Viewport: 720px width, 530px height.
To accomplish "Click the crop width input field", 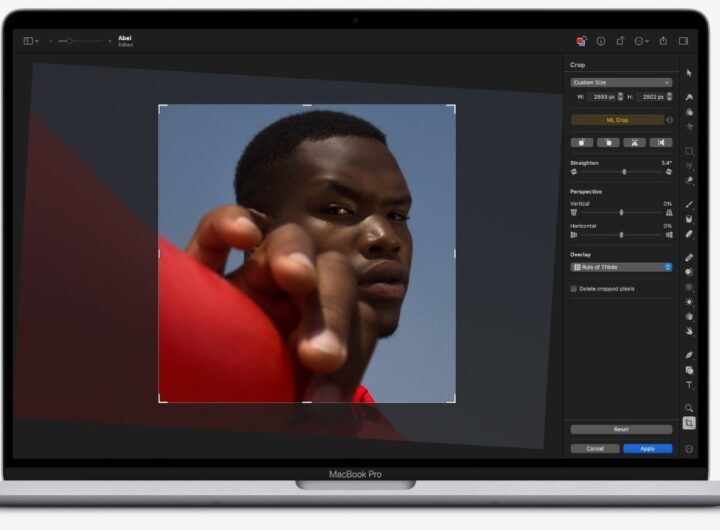I will pyautogui.click(x=602, y=97).
